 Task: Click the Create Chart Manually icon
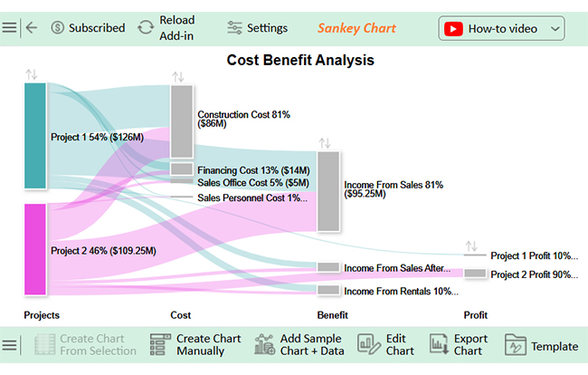tap(160, 345)
